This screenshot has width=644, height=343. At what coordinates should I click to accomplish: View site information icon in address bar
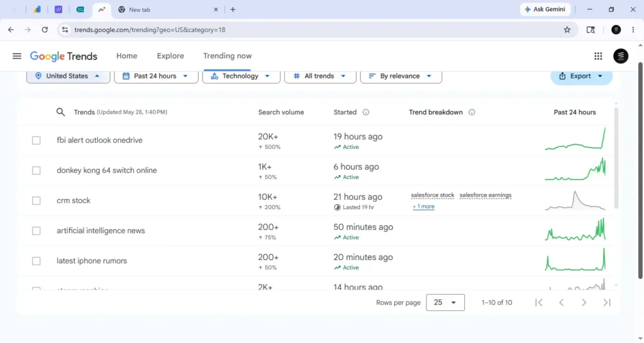click(x=65, y=30)
